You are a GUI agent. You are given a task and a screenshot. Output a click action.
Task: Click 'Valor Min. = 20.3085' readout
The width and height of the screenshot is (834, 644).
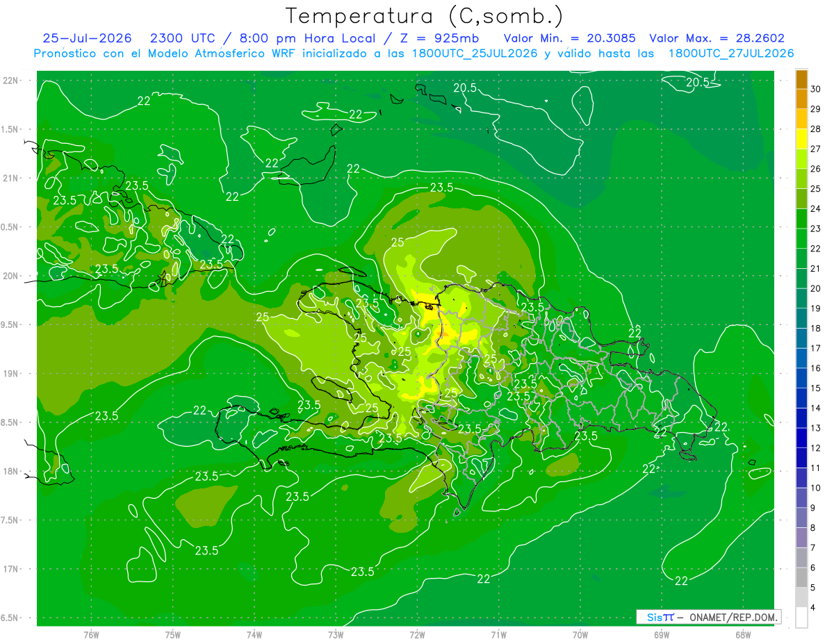coord(570,38)
